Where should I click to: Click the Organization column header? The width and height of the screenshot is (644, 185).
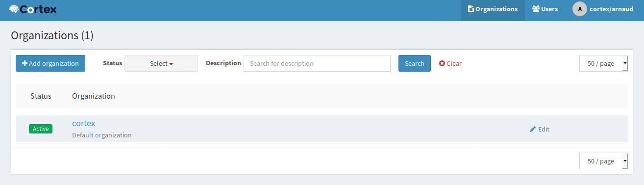click(94, 96)
